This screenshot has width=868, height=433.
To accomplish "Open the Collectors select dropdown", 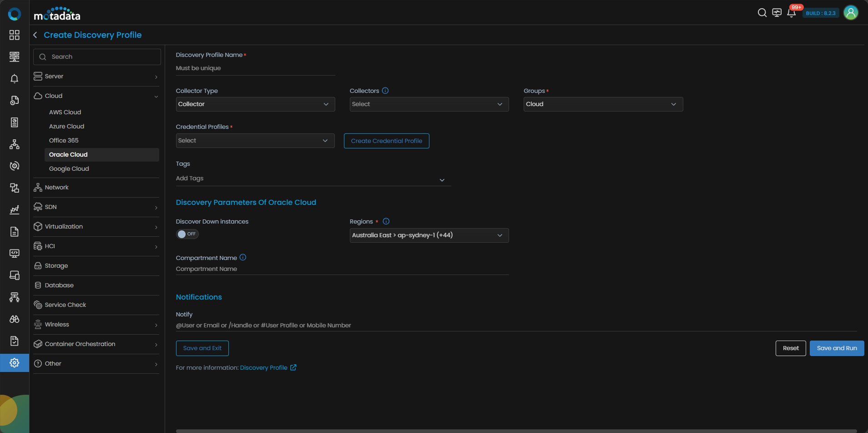I will coord(429,104).
